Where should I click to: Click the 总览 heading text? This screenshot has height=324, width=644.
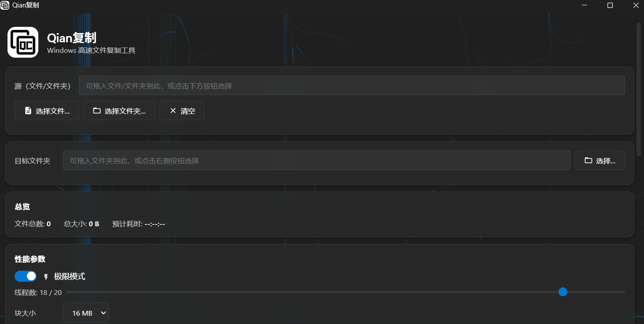point(22,206)
